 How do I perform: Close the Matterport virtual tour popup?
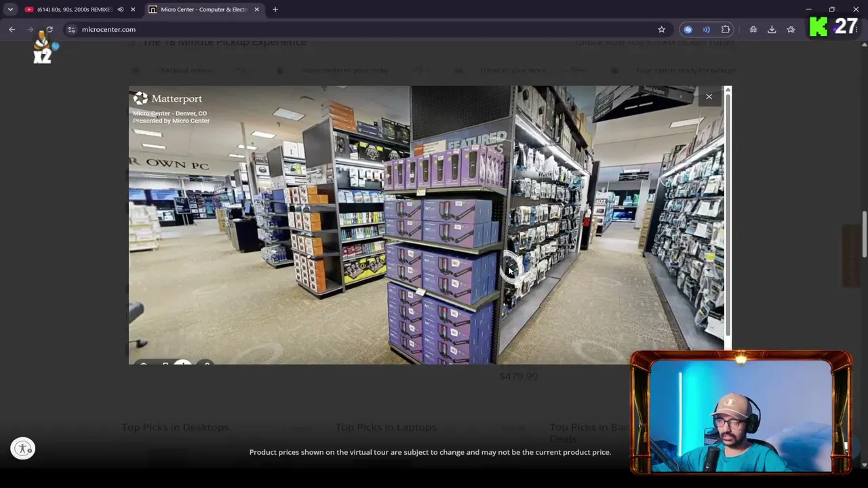tap(709, 97)
